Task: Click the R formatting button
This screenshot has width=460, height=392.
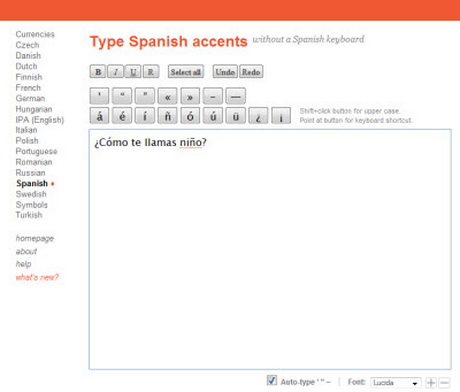Action: click(151, 72)
